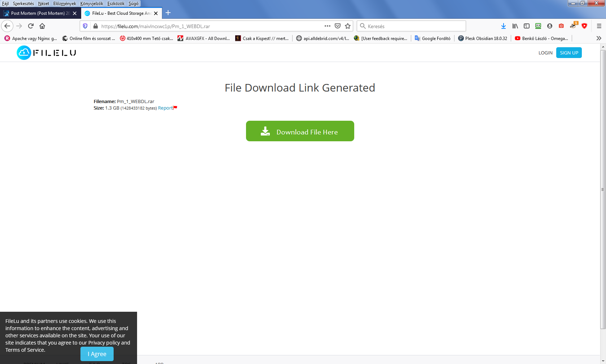Bookmark this page with the star icon
The height and width of the screenshot is (364, 606).
click(348, 26)
